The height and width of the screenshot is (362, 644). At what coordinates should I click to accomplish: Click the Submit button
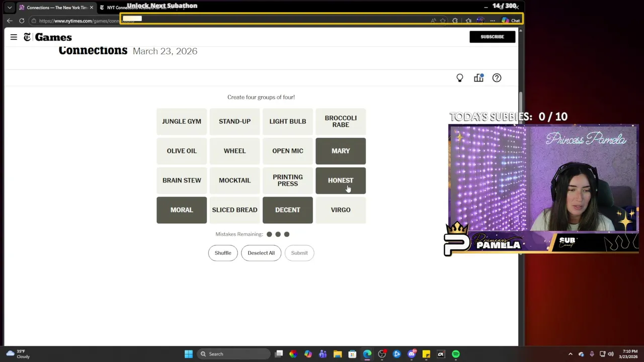click(299, 253)
